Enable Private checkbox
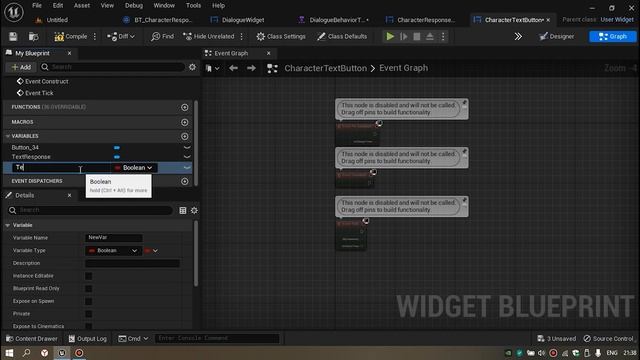 [89, 314]
